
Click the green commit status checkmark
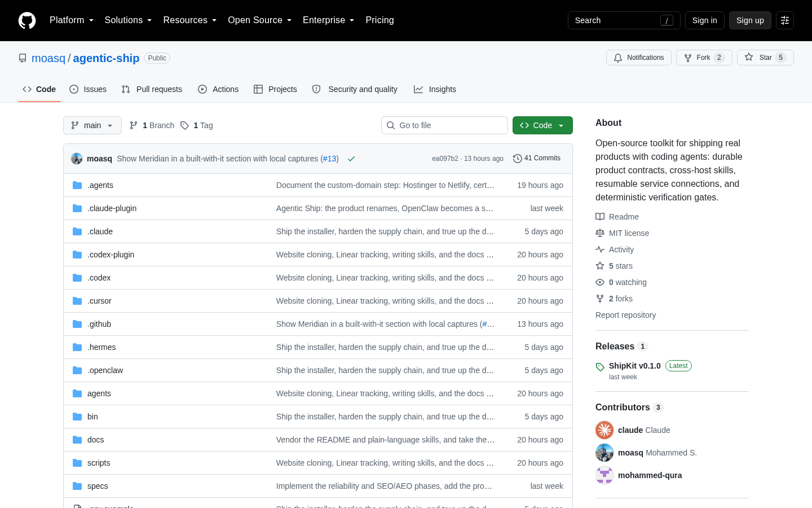coord(351,159)
